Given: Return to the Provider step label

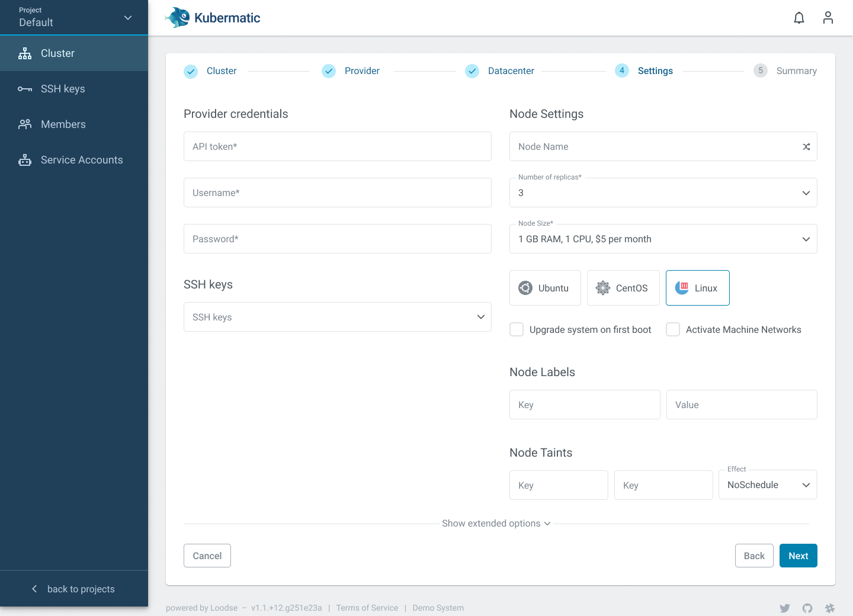Looking at the screenshot, I should [x=362, y=71].
